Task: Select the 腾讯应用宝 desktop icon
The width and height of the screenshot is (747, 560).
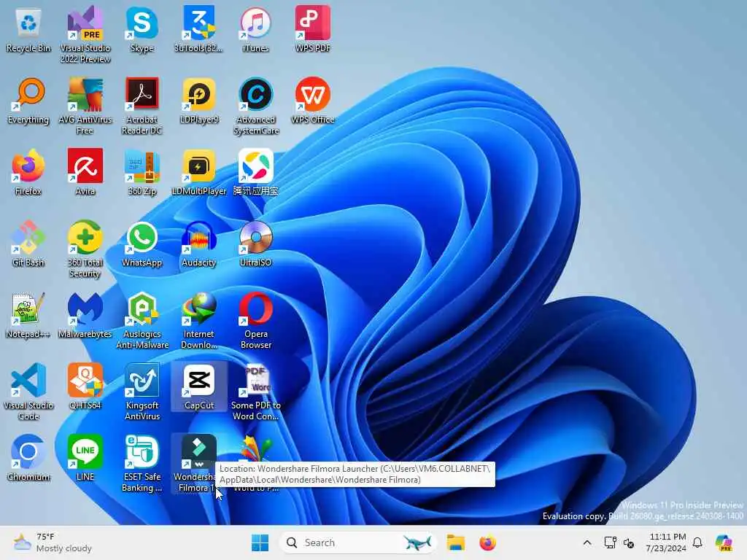Action: tap(256, 172)
